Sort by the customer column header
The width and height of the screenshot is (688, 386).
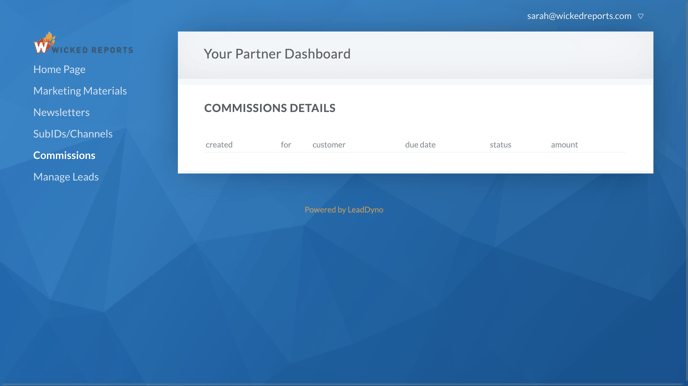(329, 145)
